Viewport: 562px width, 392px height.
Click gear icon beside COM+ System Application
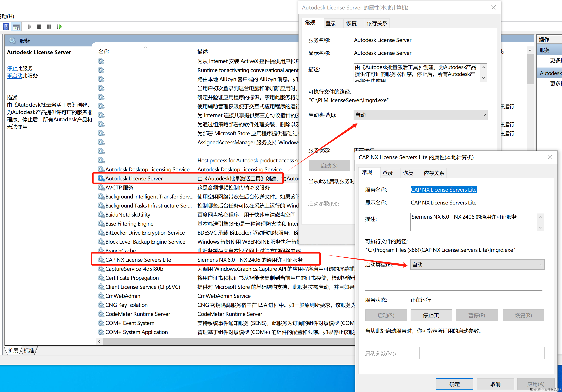[101, 332]
